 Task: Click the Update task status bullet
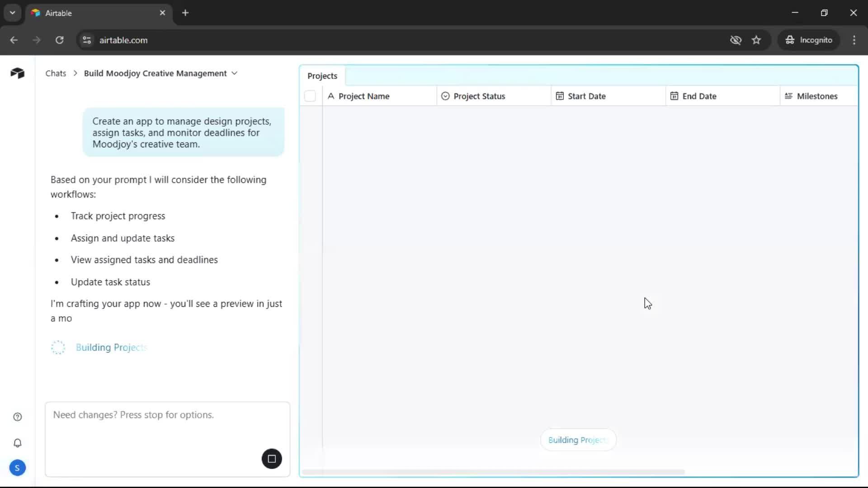pyautogui.click(x=110, y=282)
